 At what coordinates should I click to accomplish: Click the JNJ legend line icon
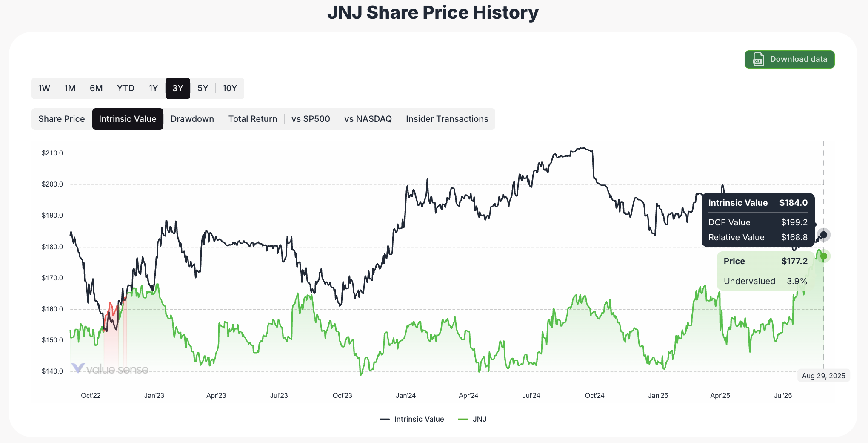(x=464, y=419)
